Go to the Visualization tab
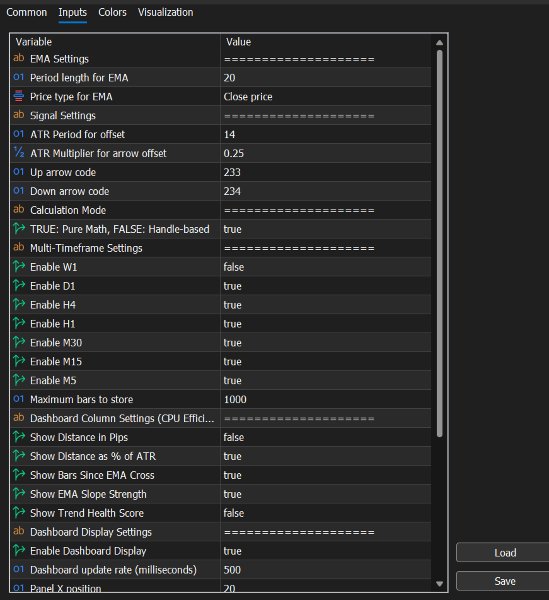This screenshot has width=549, height=600. click(165, 13)
